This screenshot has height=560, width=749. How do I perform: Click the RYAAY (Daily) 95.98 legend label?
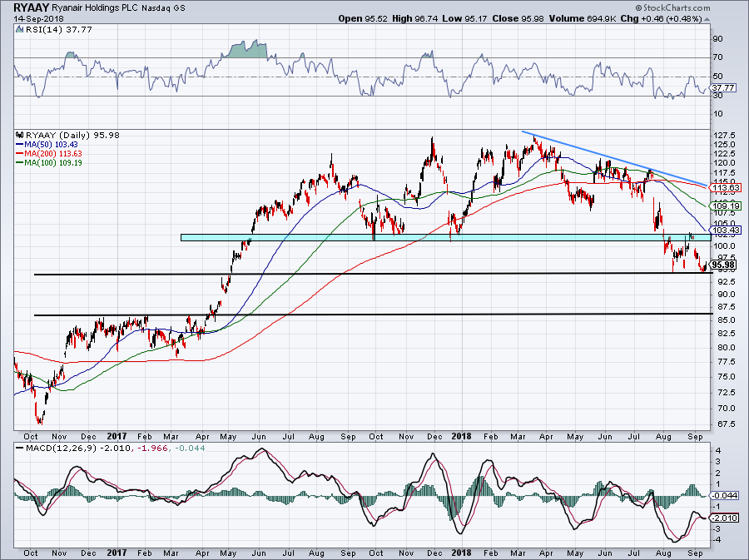pos(72,135)
